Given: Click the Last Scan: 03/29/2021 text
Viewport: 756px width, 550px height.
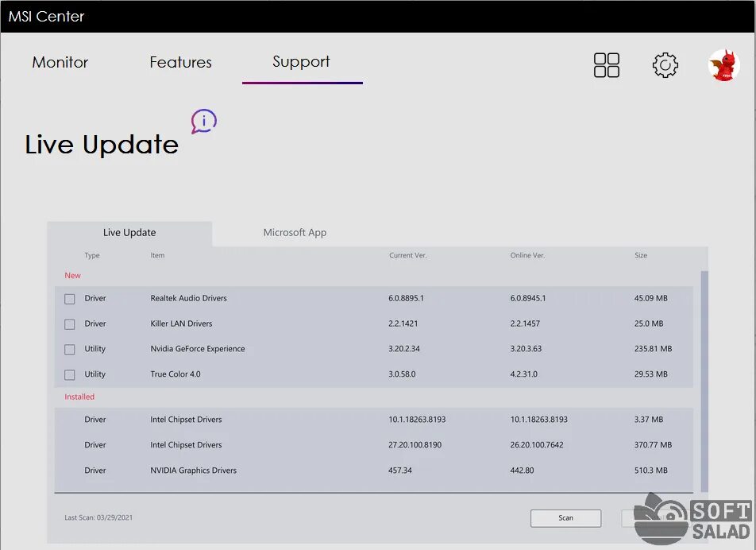Looking at the screenshot, I should pyautogui.click(x=98, y=517).
